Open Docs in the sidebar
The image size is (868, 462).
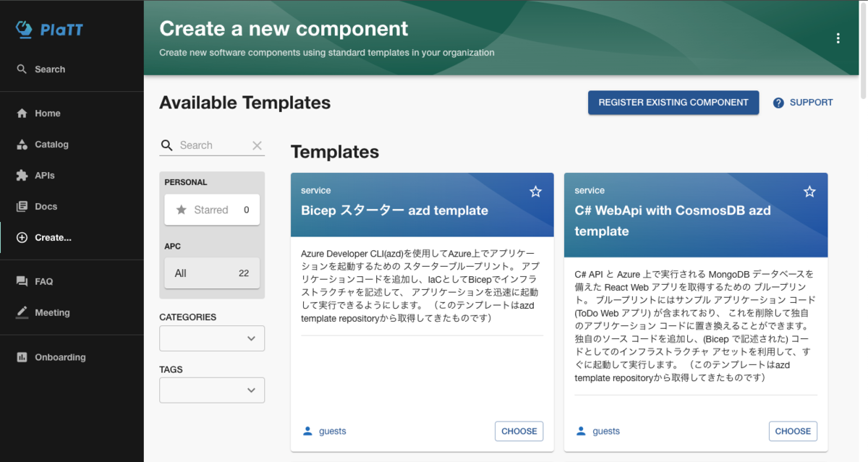[72, 207]
